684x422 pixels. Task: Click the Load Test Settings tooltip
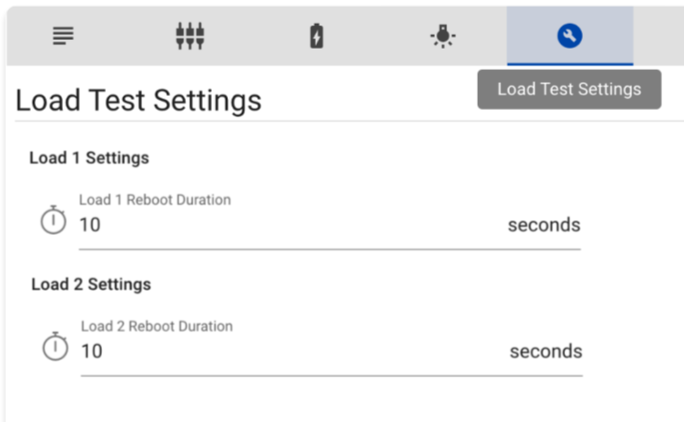tap(569, 89)
